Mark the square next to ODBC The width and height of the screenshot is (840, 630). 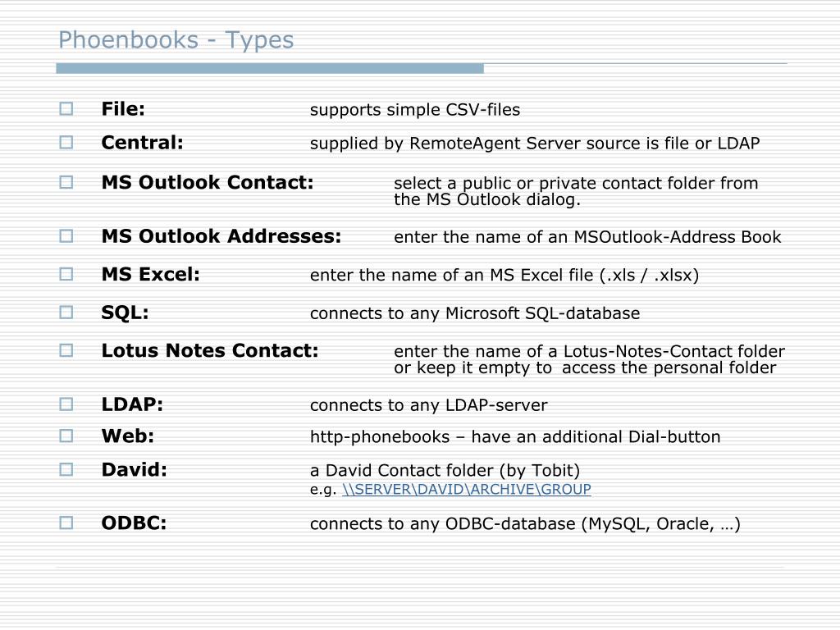pyautogui.click(x=66, y=523)
